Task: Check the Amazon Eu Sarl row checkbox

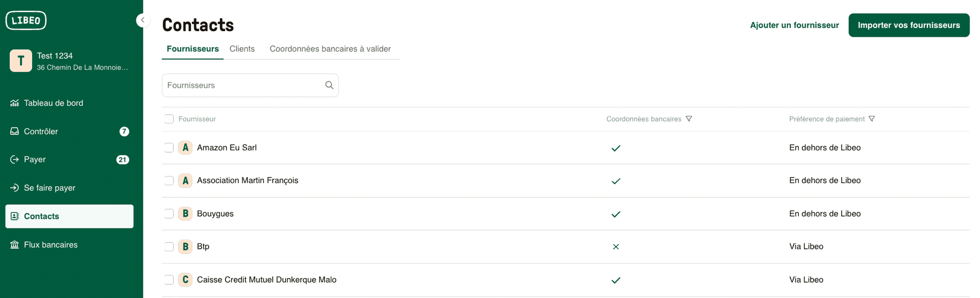Action: [168, 148]
